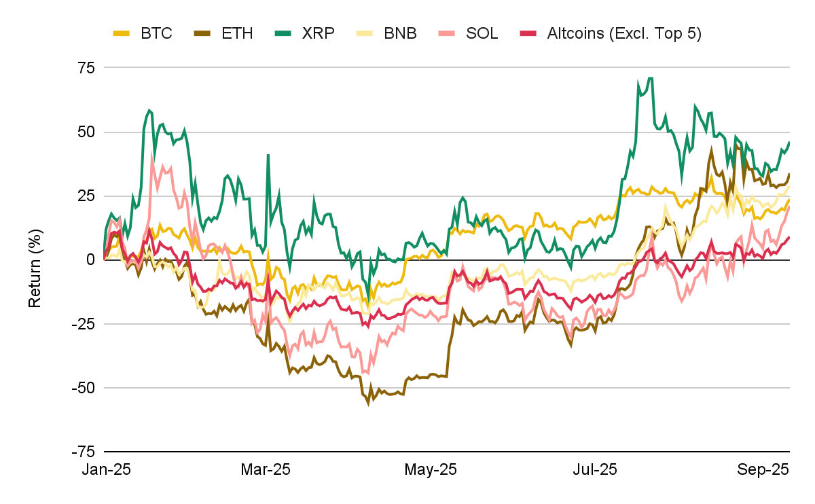Toggle the XRP series legend label

318,33
